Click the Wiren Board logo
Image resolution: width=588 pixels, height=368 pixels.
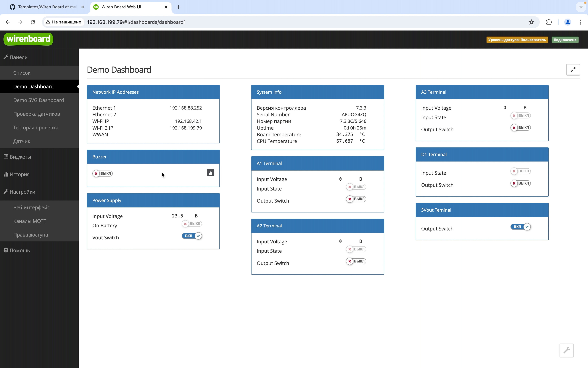[x=28, y=39]
